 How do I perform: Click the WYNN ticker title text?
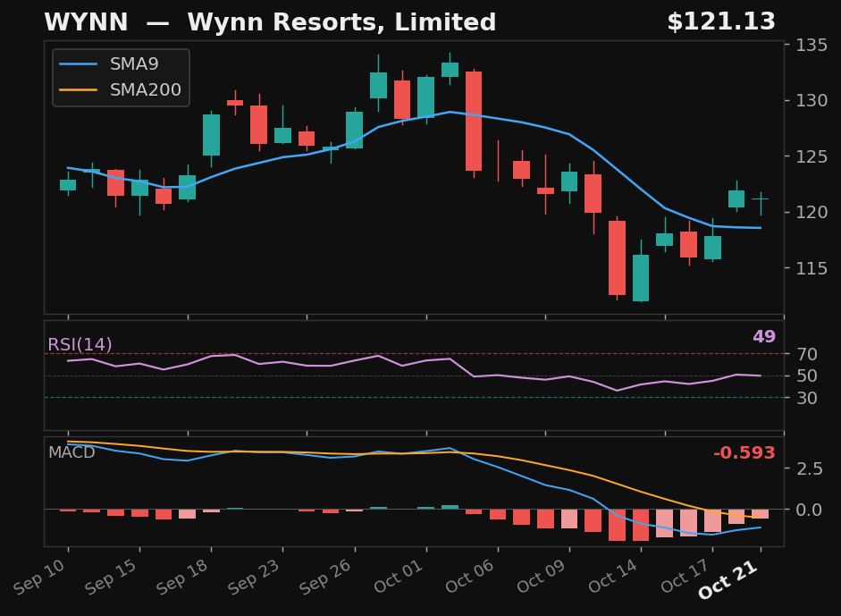tap(86, 22)
